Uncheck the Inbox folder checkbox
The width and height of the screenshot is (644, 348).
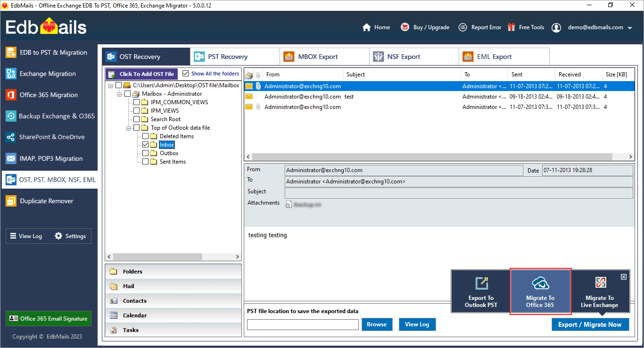click(x=145, y=145)
